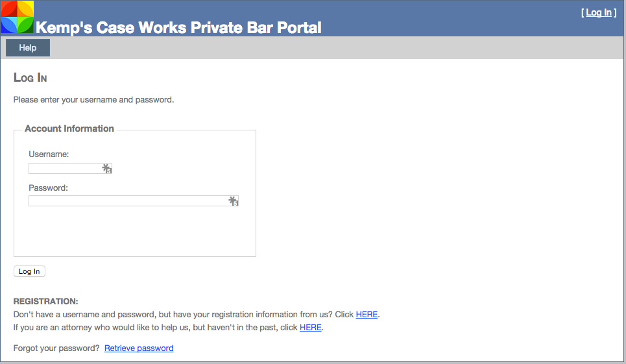This screenshot has height=364, width=626.
Task: Open the Help menu
Action: (x=28, y=48)
